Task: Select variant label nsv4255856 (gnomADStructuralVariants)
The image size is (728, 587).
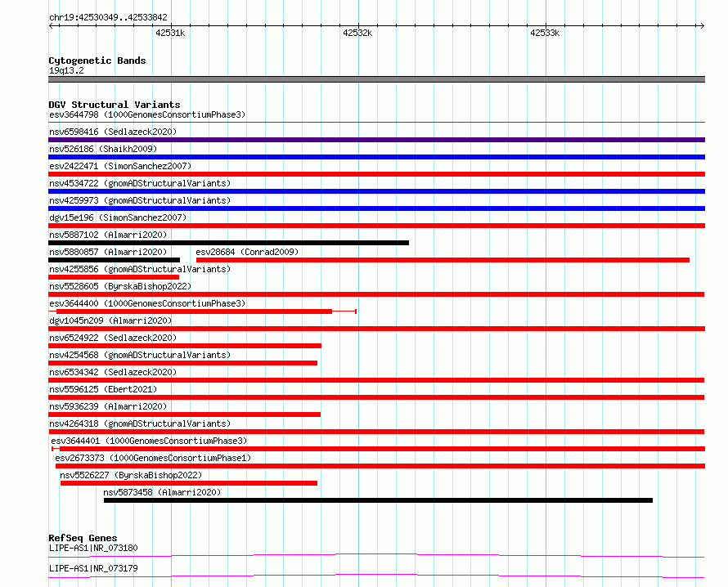Action: click(140, 269)
